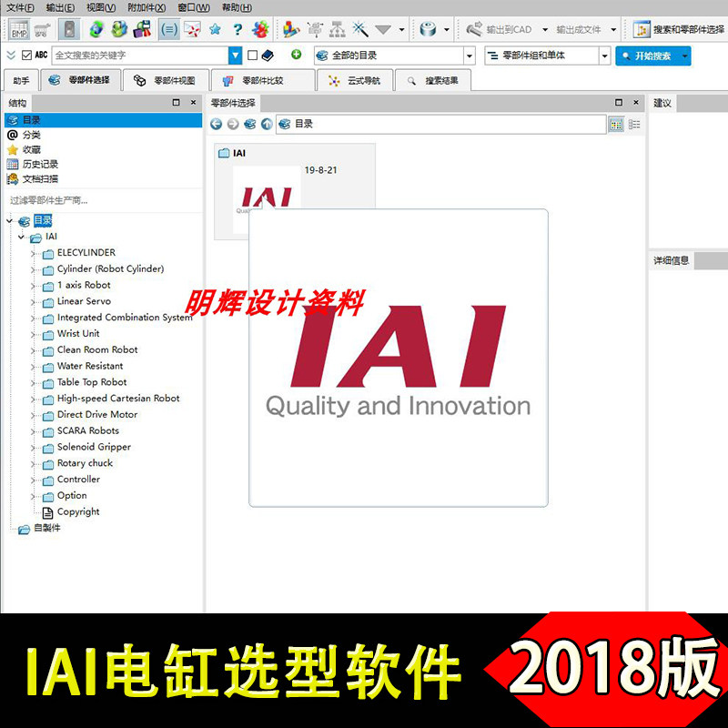Image resolution: width=728 pixels, height=728 pixels.
Task: Click the gray down triangle filter icon
Action: click(383, 30)
